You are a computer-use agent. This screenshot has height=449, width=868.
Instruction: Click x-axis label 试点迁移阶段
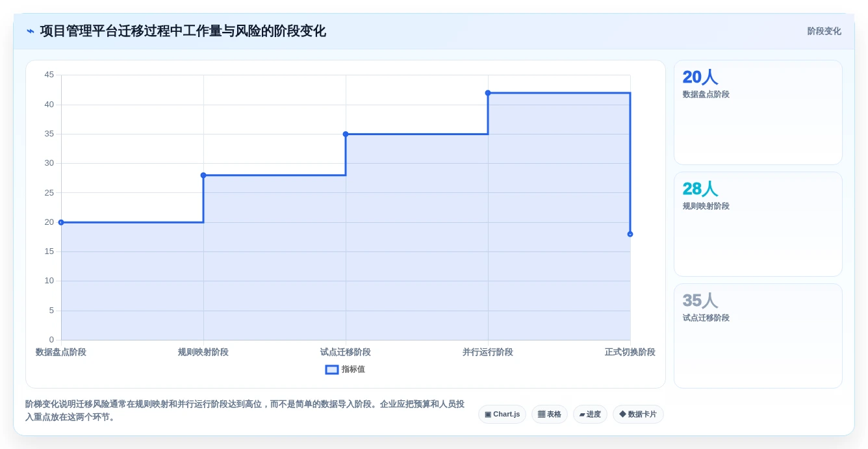[x=346, y=352]
